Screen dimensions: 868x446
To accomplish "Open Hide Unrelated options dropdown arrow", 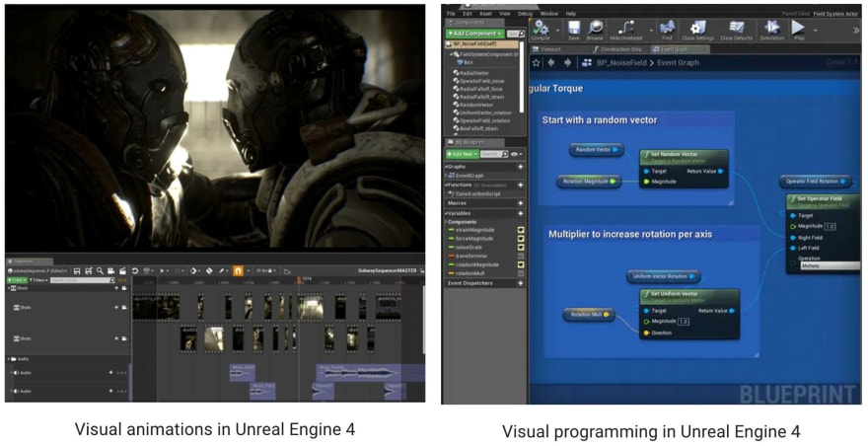I will coord(651,31).
